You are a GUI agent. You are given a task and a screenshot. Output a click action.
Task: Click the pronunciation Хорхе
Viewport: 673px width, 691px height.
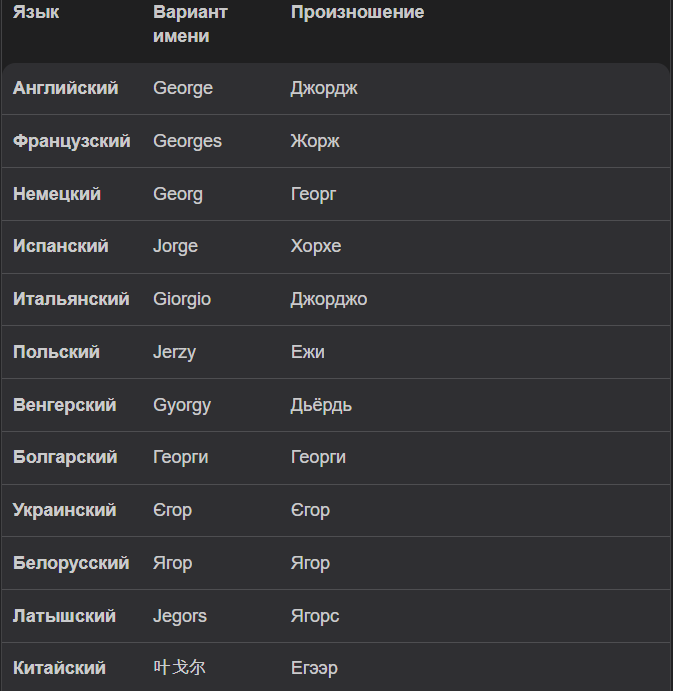tap(316, 246)
